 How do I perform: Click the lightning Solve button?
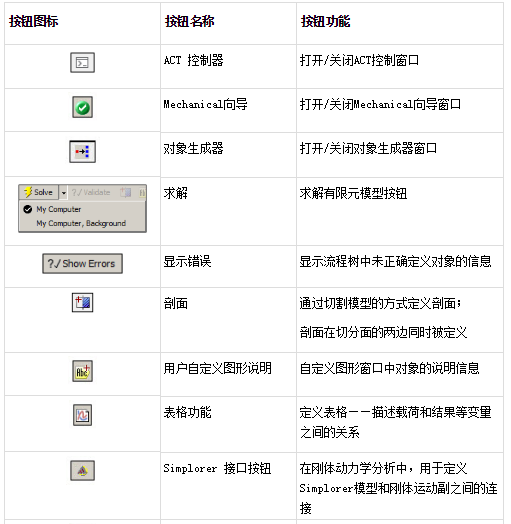pyautogui.click(x=38, y=192)
